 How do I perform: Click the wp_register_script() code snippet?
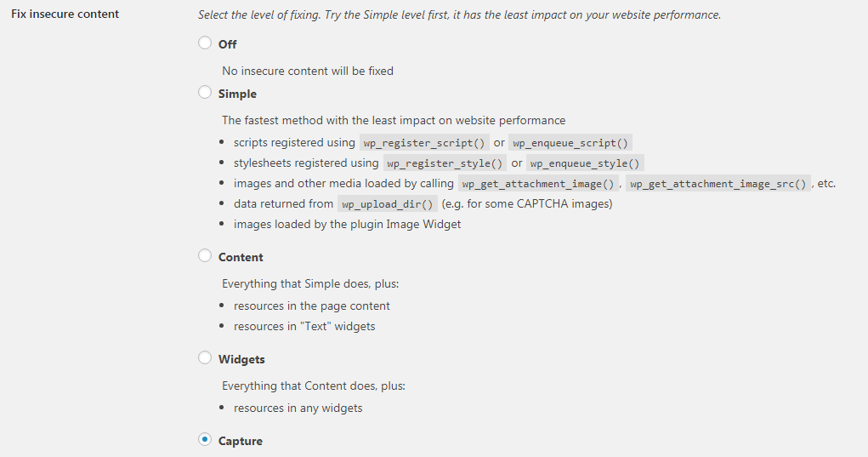click(x=424, y=143)
